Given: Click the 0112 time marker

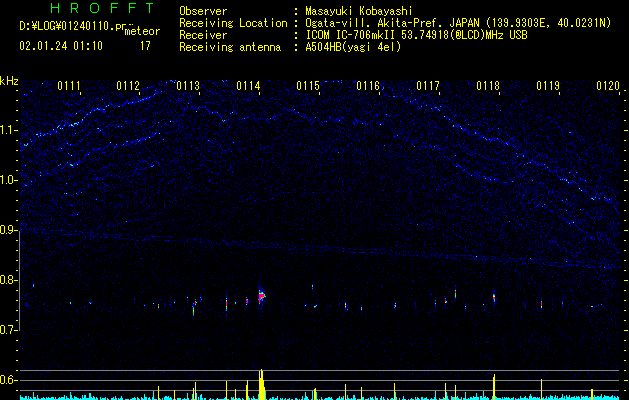Looking at the screenshot, I should [128, 86].
